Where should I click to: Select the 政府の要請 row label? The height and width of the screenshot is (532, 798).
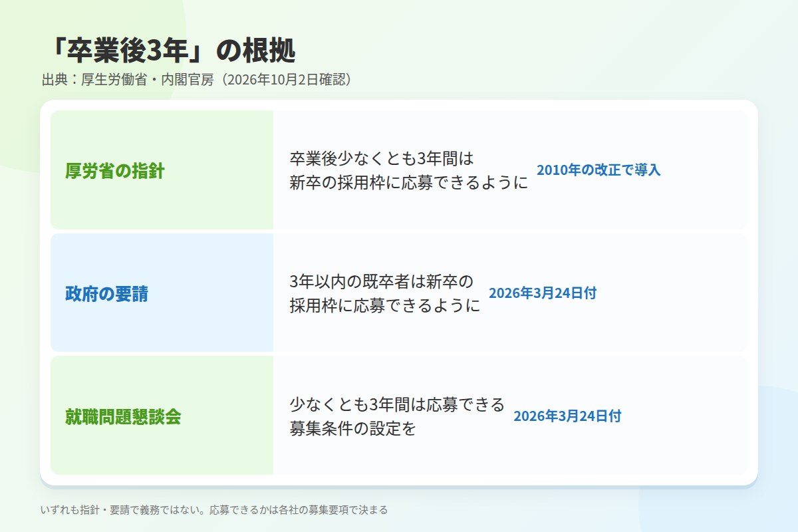[x=106, y=293]
